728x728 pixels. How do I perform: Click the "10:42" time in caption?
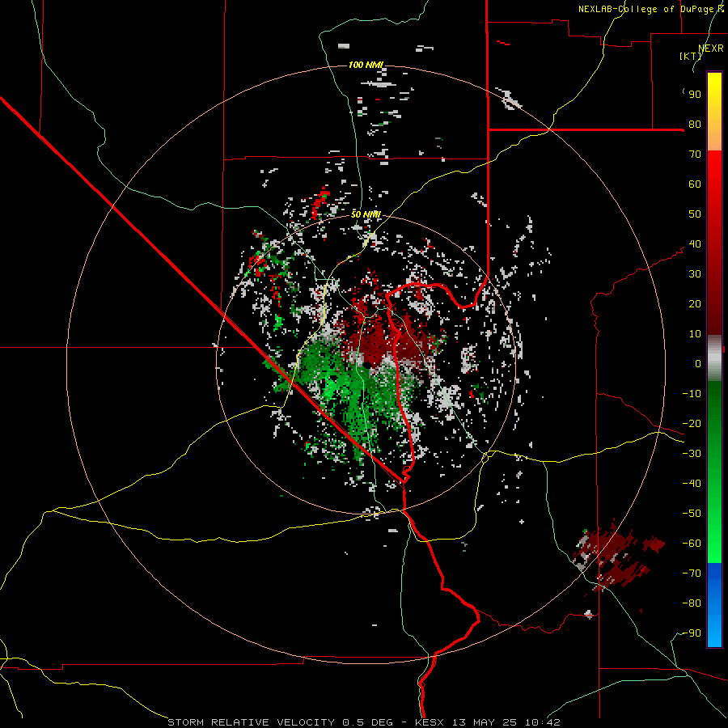coord(542,722)
